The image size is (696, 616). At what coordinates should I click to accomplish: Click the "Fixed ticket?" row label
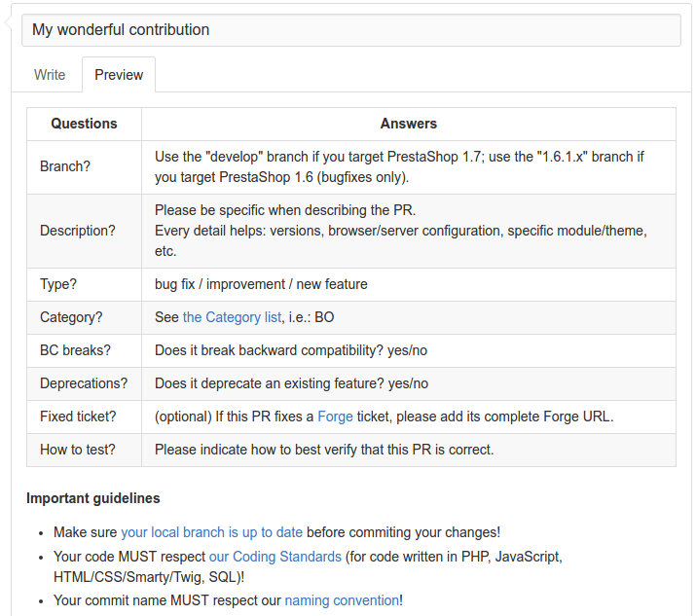point(78,417)
